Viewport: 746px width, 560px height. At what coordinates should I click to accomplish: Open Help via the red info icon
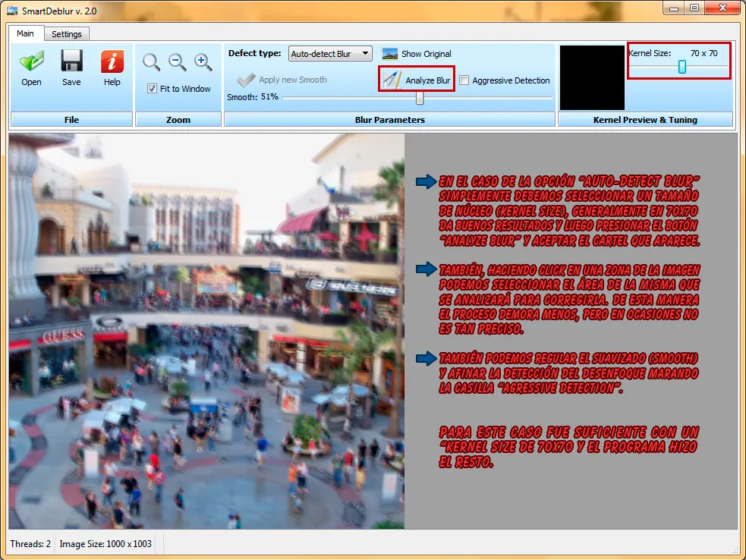click(x=112, y=61)
